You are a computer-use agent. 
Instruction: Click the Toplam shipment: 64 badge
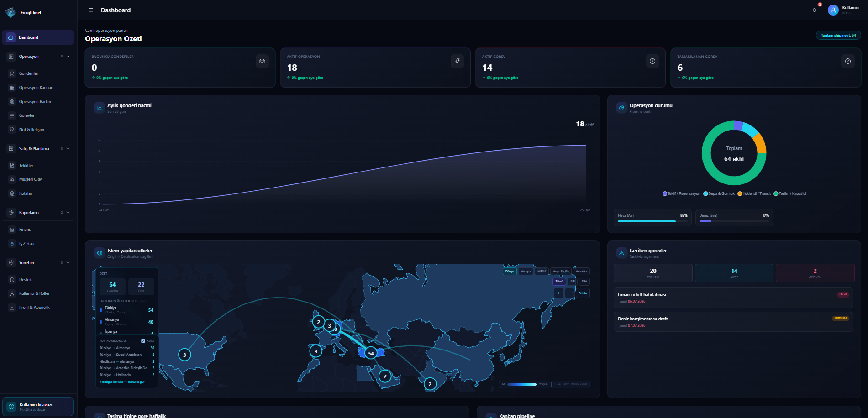click(x=838, y=35)
